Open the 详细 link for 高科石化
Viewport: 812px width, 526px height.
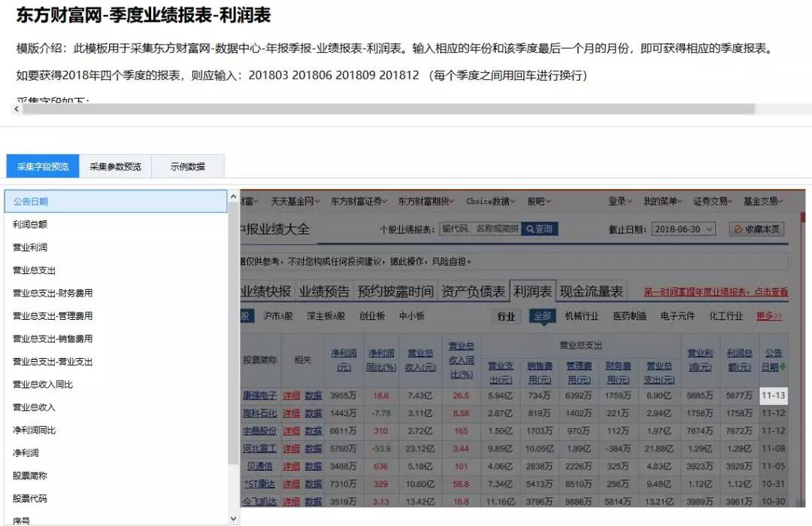pyautogui.click(x=291, y=414)
